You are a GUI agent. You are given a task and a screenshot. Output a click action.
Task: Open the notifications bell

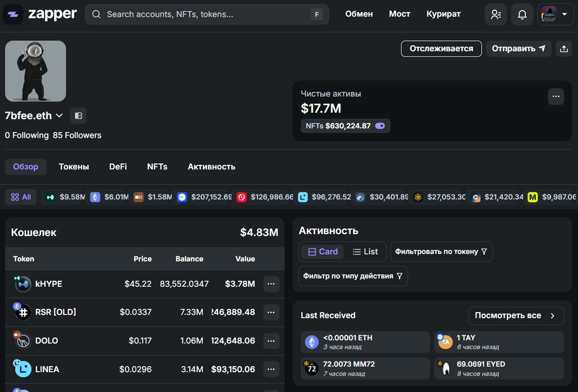522,14
